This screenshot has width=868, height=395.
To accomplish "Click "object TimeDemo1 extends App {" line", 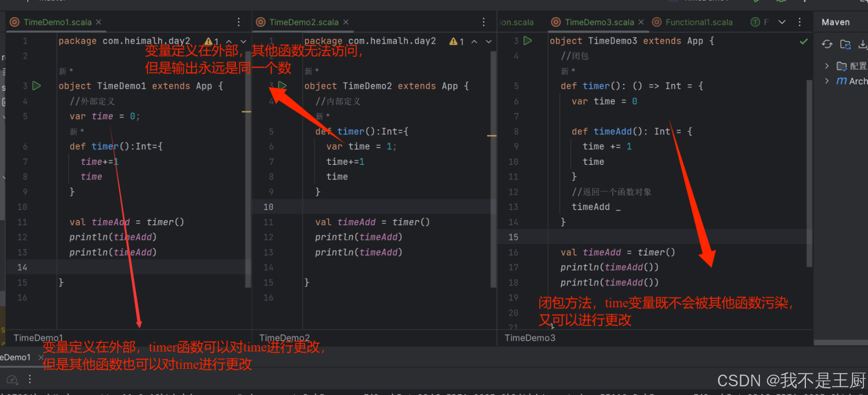I will point(141,86).
